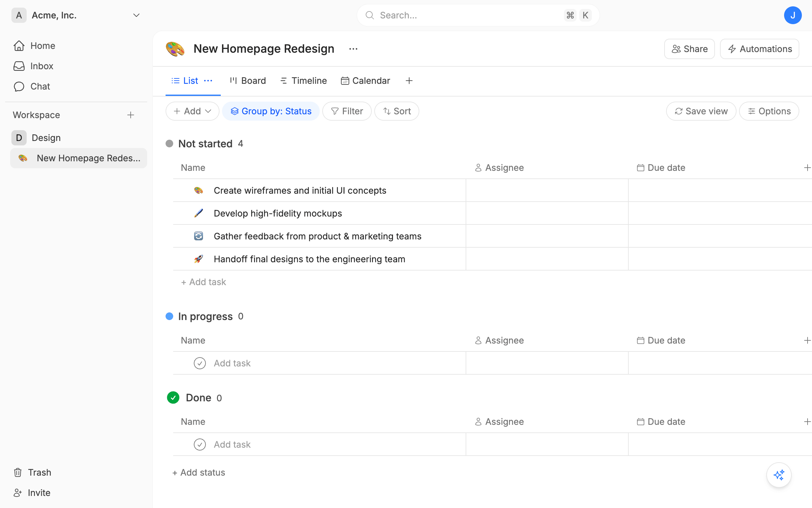Click Name column header in Done table
Viewport: 812px width, 508px height.
point(193,422)
